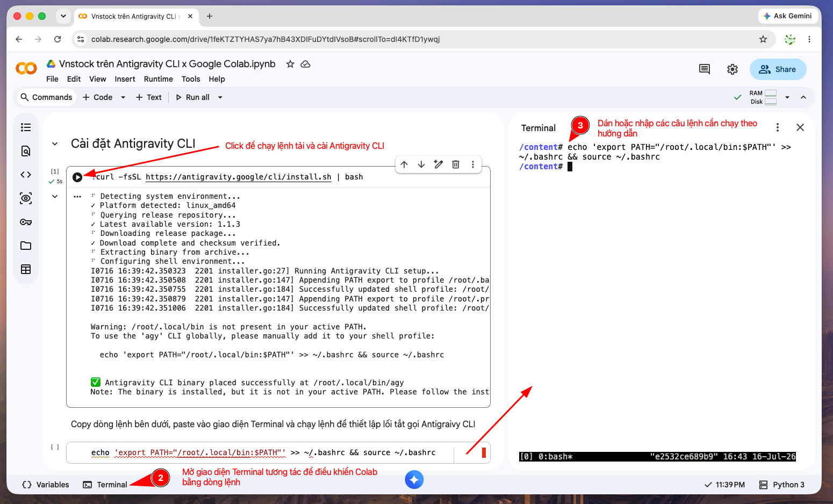Click the Python 3 runtime indicator

[x=782, y=485]
